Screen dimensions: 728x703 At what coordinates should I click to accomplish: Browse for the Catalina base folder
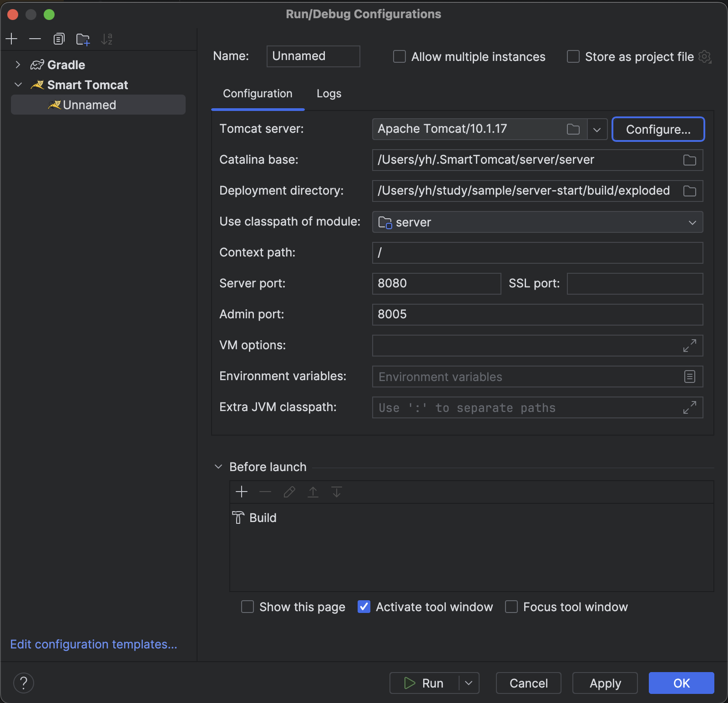point(690,160)
